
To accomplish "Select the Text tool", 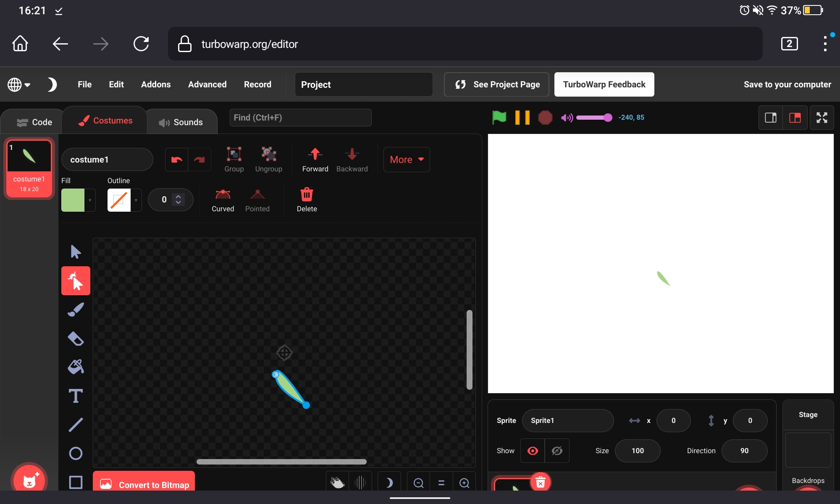I will point(76,396).
